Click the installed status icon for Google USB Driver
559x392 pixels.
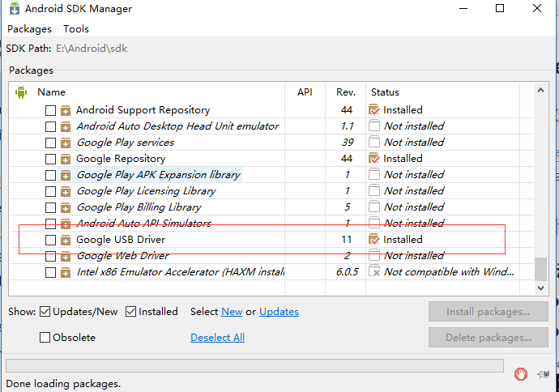(x=374, y=240)
